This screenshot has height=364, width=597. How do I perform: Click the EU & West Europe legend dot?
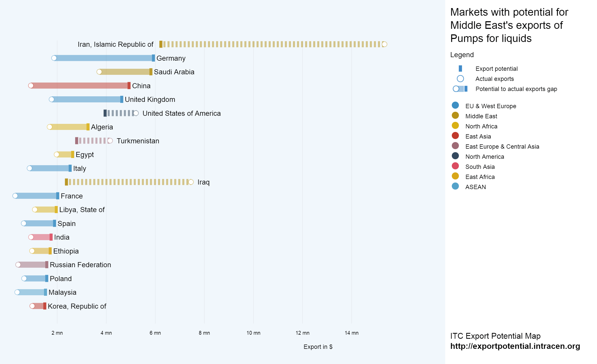(x=455, y=105)
